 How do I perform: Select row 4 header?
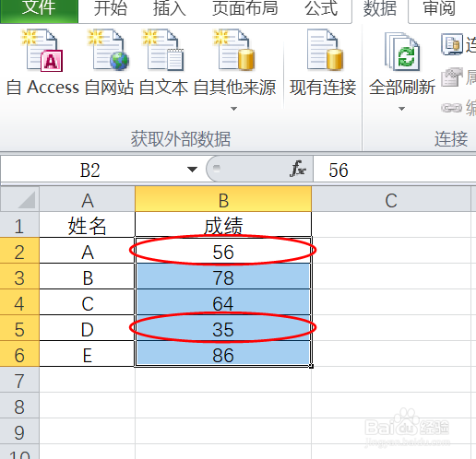(19, 303)
